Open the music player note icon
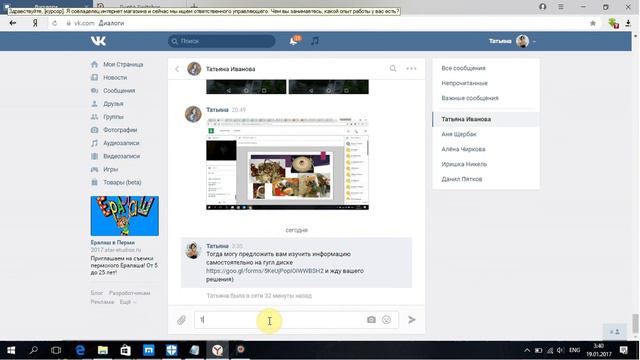Viewport: 640px width, 360px height. coord(315,41)
